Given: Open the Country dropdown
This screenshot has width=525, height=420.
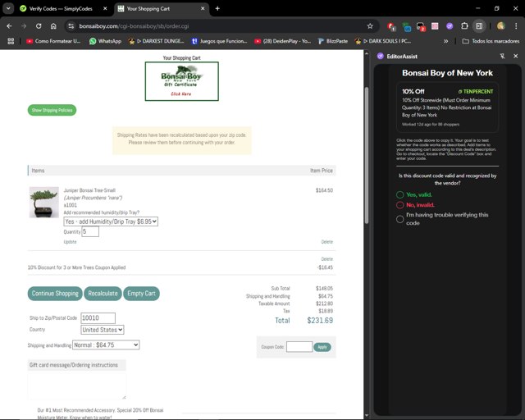Looking at the screenshot, I should point(102,330).
